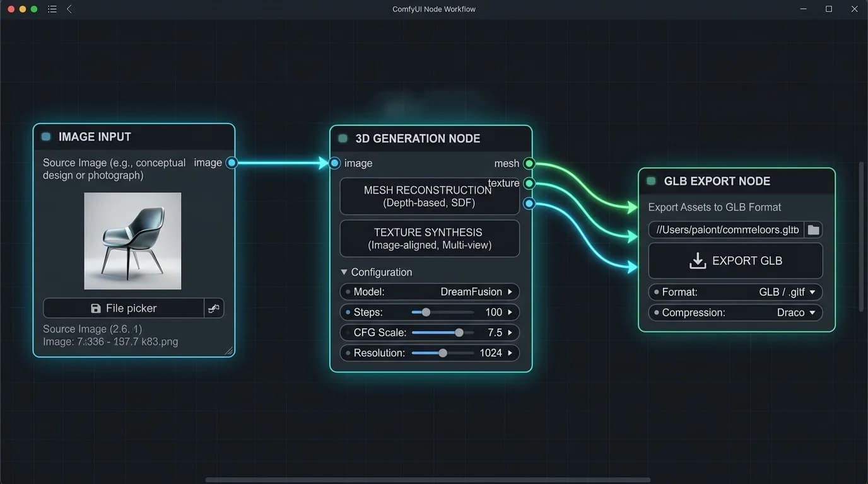Screen dimensions: 868x484
Task: Click the image output port on Image Input
Action: pos(232,163)
